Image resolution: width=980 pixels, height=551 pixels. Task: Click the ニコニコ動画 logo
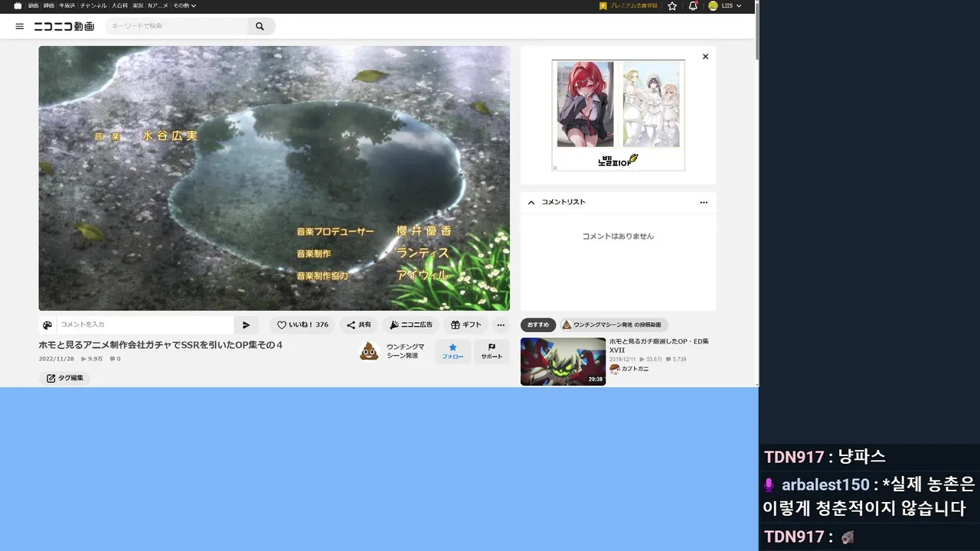[64, 26]
